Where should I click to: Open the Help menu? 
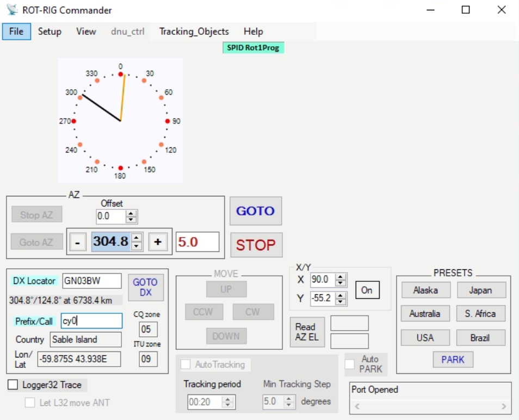click(253, 32)
